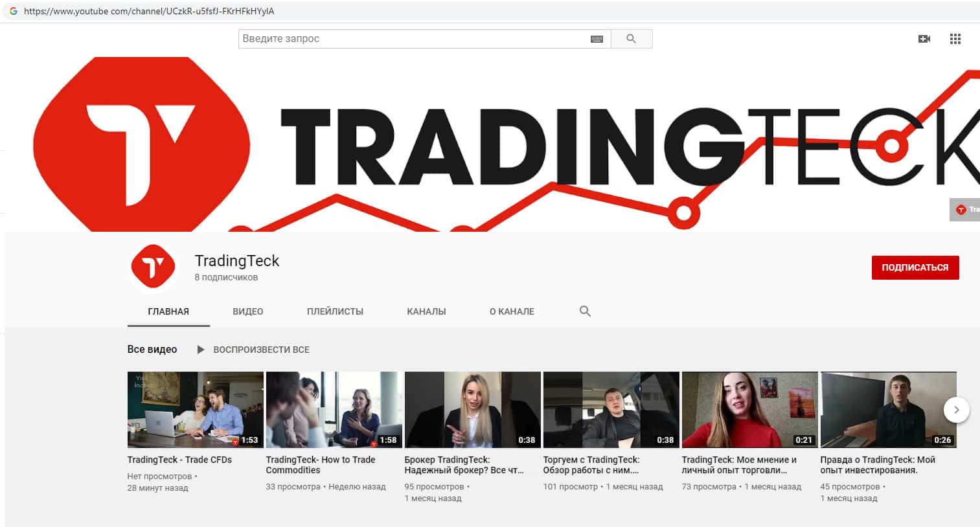Click the play triangle beside Воспроизвести все
980x527 pixels.
pyautogui.click(x=201, y=350)
